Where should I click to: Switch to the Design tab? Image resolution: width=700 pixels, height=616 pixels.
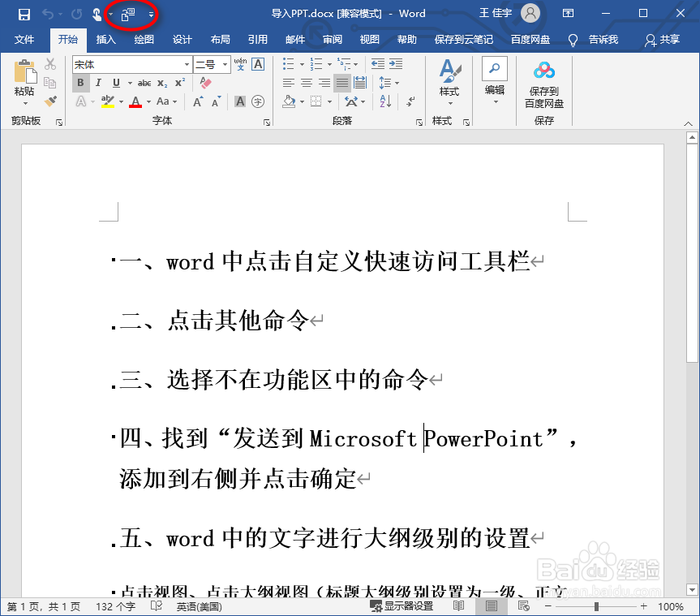coord(183,40)
